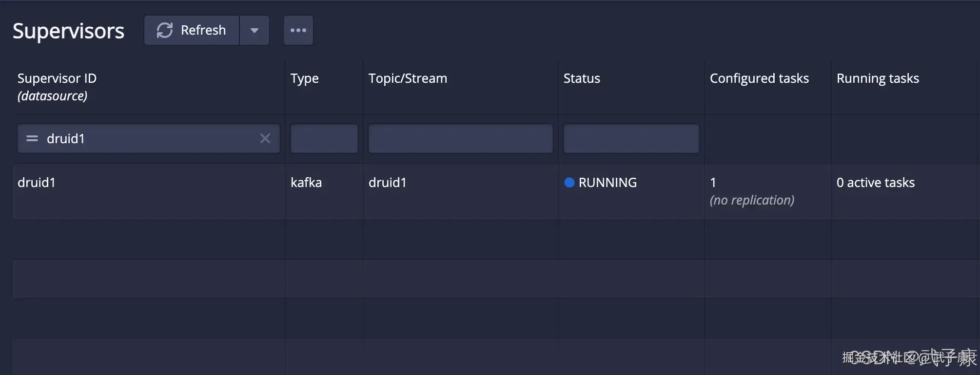980x375 pixels.
Task: Clear the druid1 filter with the X icon
Action: click(265, 139)
